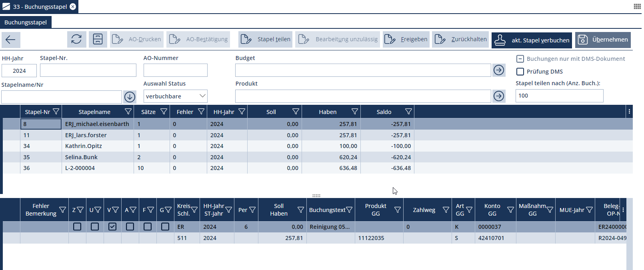Uncheck the V column checkbox in ER row

112,227
